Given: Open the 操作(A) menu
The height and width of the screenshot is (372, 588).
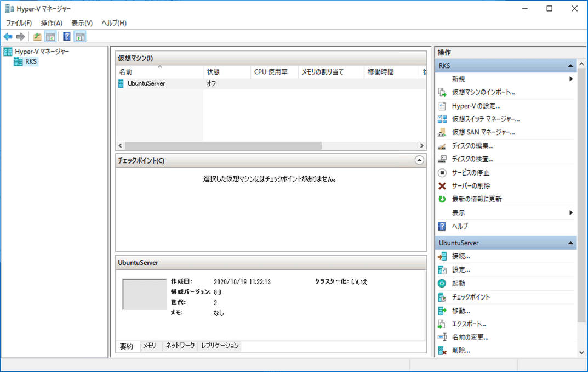Looking at the screenshot, I should pyautogui.click(x=52, y=23).
